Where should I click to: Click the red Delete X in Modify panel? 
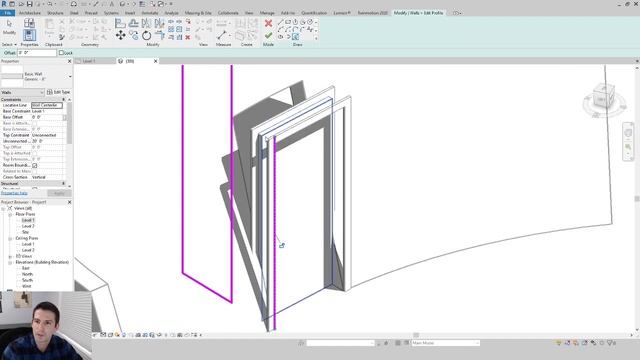[x=188, y=37]
